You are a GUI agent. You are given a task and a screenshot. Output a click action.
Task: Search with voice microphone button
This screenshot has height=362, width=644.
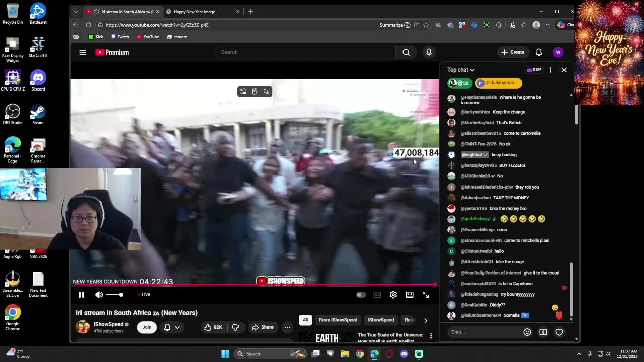429,52
